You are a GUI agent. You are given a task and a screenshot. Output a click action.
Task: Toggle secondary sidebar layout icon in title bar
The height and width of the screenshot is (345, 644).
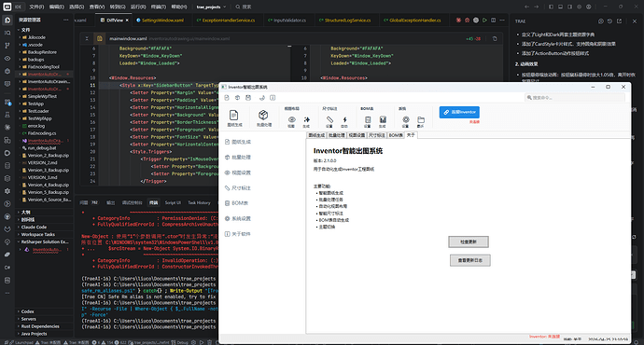(569, 7)
